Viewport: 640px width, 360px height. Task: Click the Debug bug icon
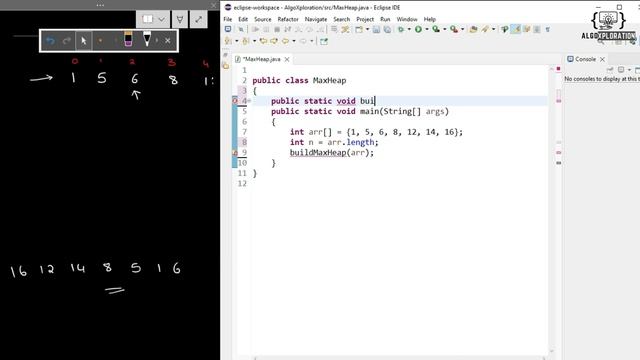pos(401,29)
